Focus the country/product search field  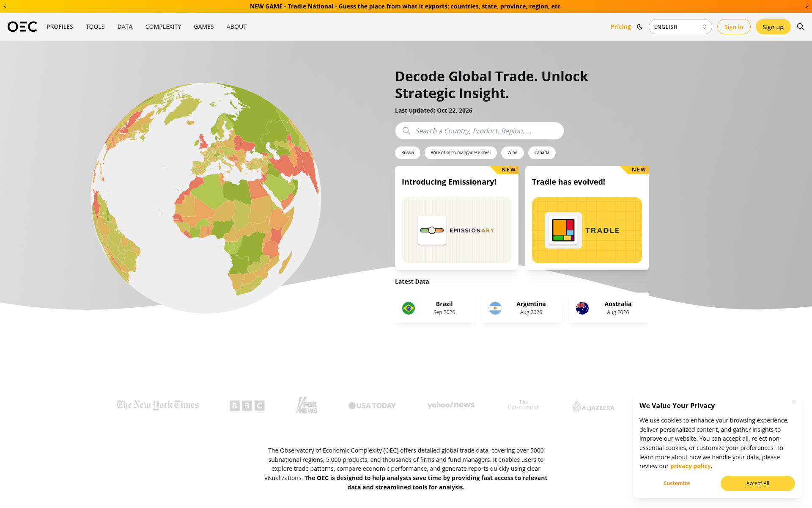(479, 131)
